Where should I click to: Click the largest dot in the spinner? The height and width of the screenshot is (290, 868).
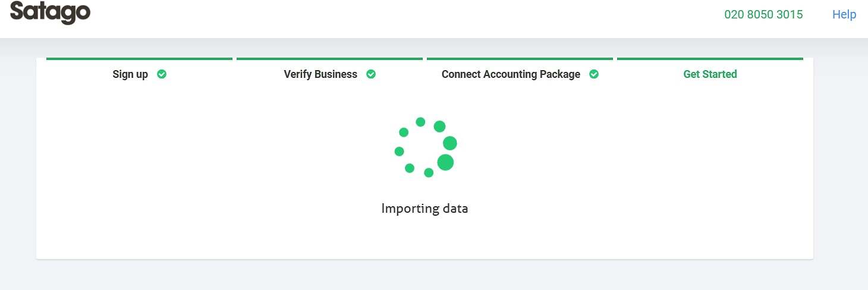(445, 162)
